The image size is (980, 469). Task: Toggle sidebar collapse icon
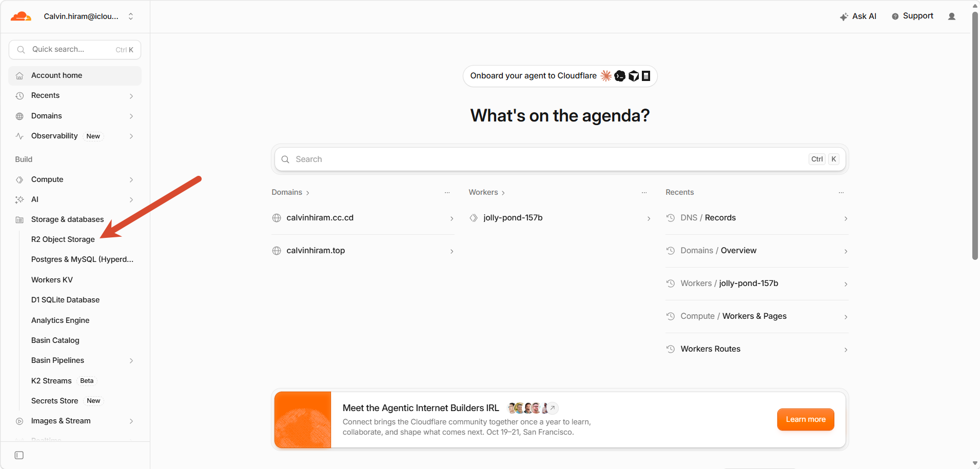click(x=19, y=455)
